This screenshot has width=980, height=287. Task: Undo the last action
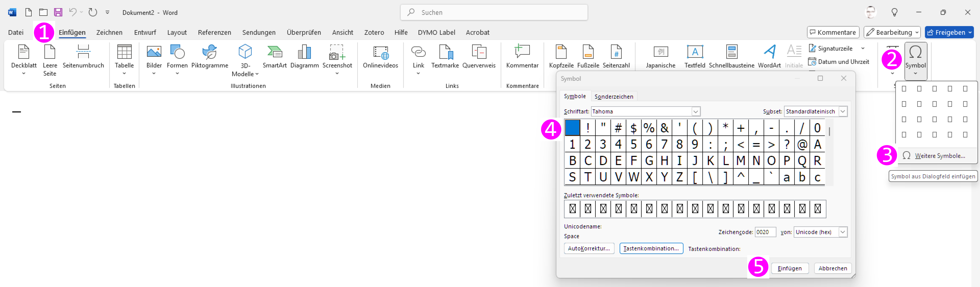tap(73, 12)
